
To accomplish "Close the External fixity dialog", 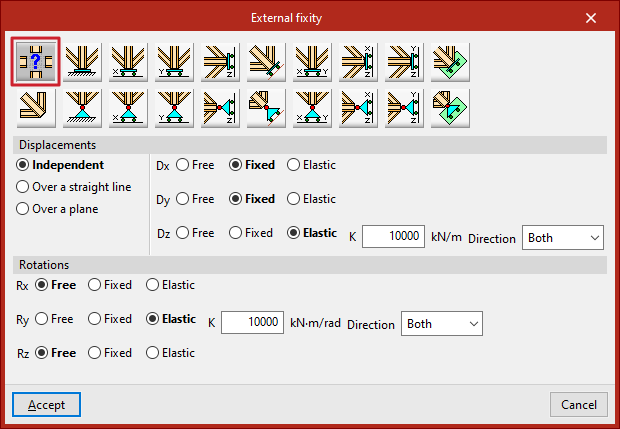I will point(591,18).
